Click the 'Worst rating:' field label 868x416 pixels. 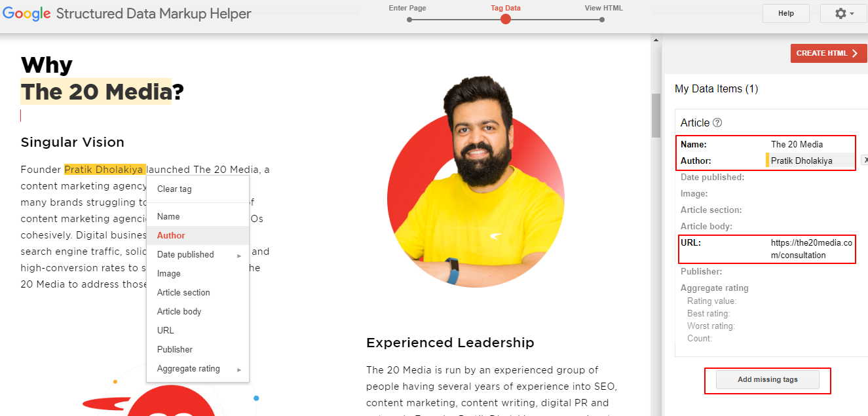click(x=711, y=326)
